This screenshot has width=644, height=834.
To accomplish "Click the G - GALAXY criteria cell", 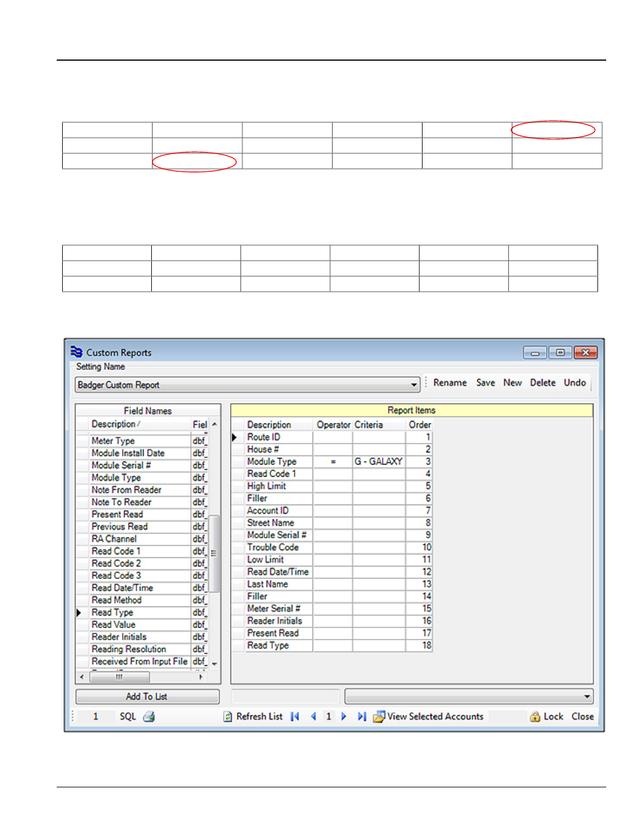I will (379, 461).
